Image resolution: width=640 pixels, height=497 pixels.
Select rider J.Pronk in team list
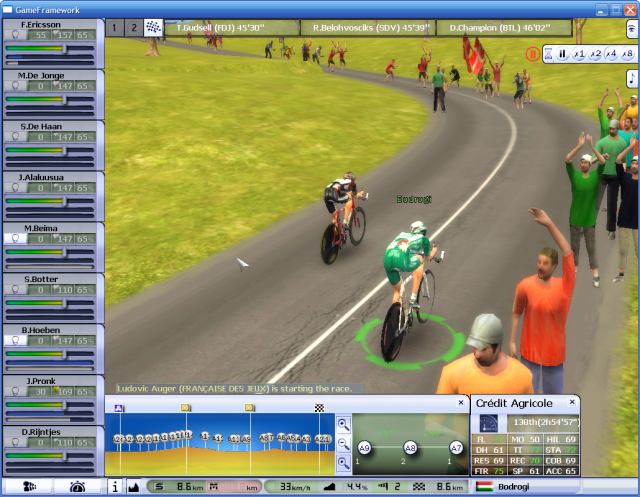click(x=42, y=380)
